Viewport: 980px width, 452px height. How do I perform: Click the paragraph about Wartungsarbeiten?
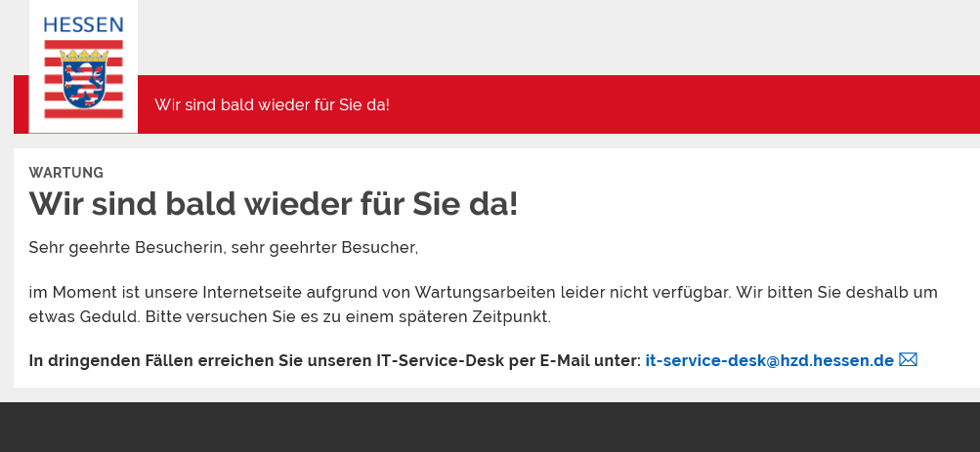coord(483,305)
